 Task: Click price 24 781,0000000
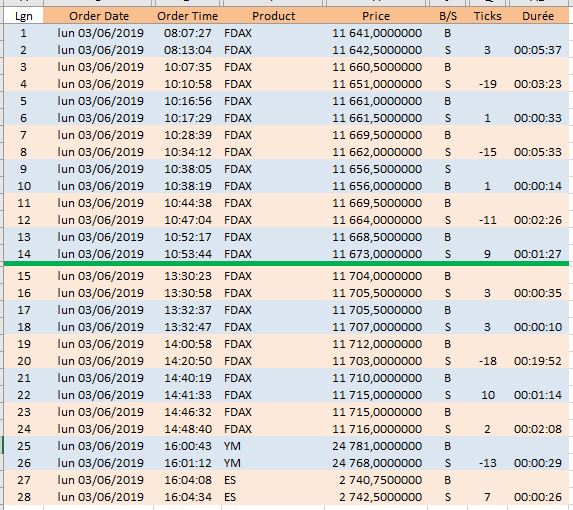point(377,446)
